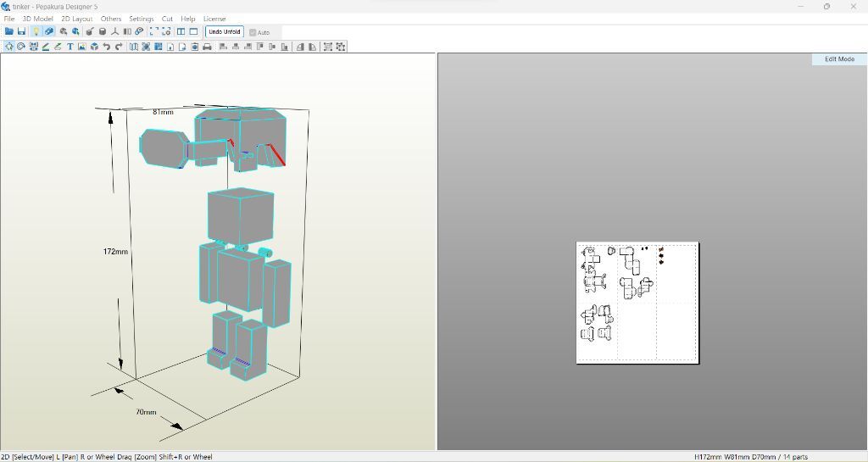The height and width of the screenshot is (462, 868).
Task: Open the License menu item
Action: pos(214,19)
